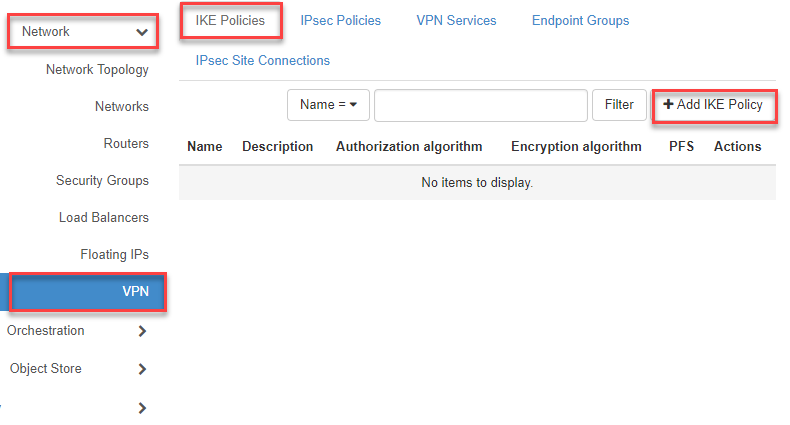Click the filter text input field
790x425 pixels.
click(480, 105)
